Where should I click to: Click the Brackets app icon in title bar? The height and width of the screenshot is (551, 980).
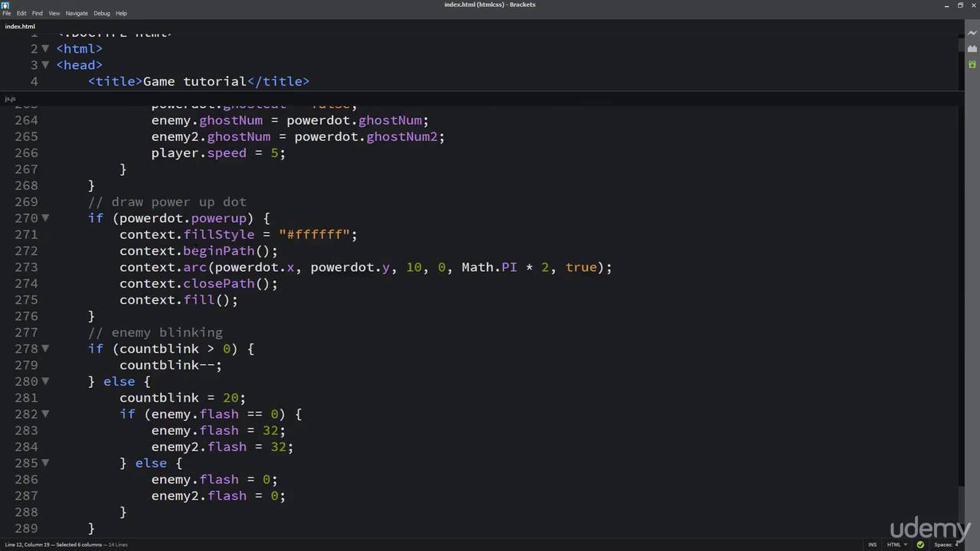tap(5, 5)
